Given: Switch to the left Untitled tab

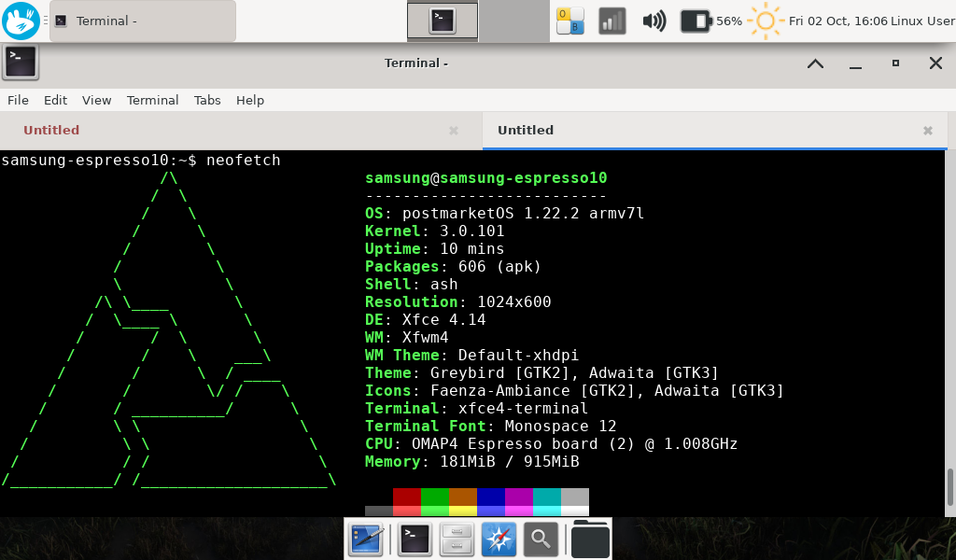Looking at the screenshot, I should coord(51,131).
